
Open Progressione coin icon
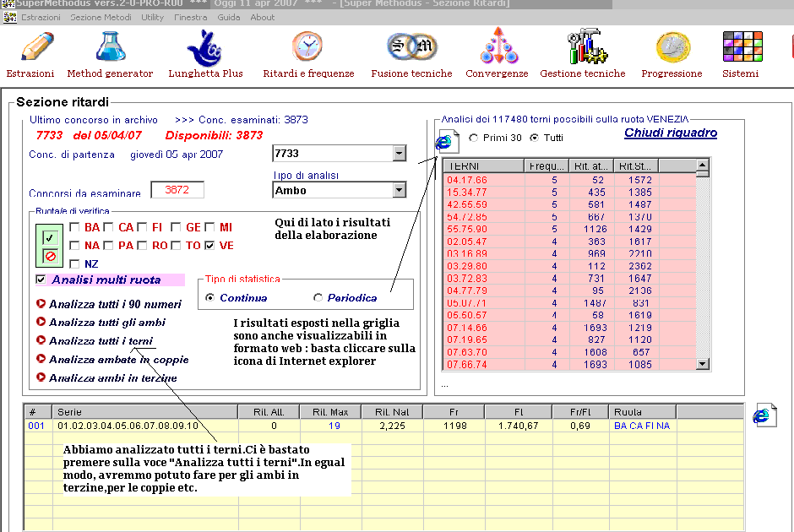673,47
